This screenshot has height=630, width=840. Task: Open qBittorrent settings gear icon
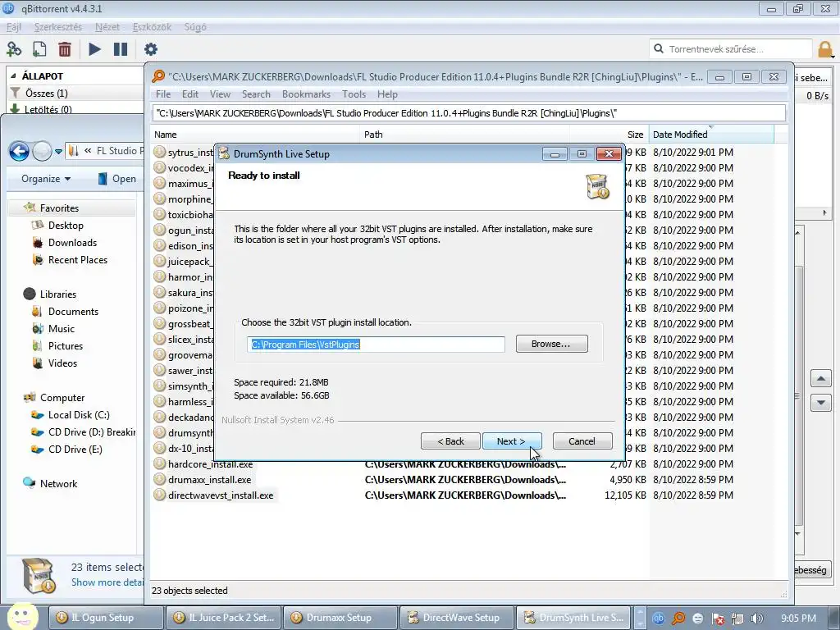[151, 49]
